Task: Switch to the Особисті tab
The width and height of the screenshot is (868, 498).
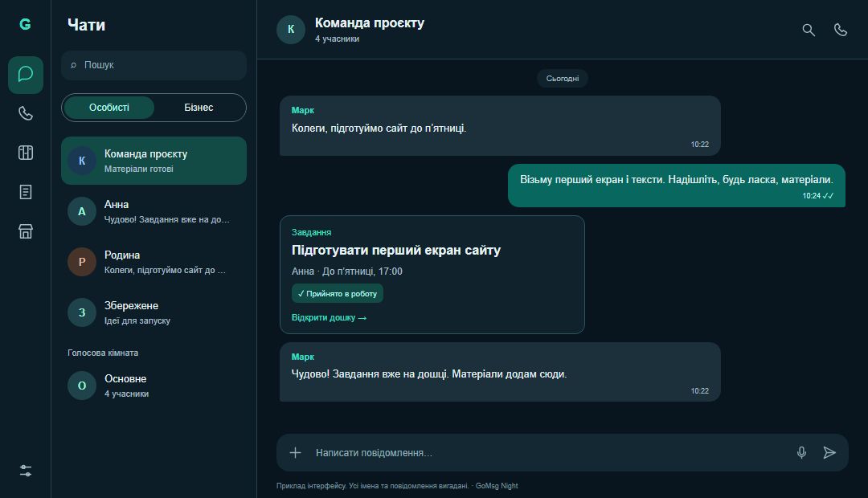Action: pos(109,108)
